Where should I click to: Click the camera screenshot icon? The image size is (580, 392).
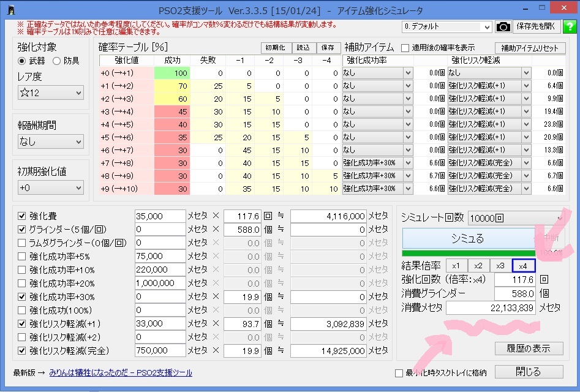[503, 26]
